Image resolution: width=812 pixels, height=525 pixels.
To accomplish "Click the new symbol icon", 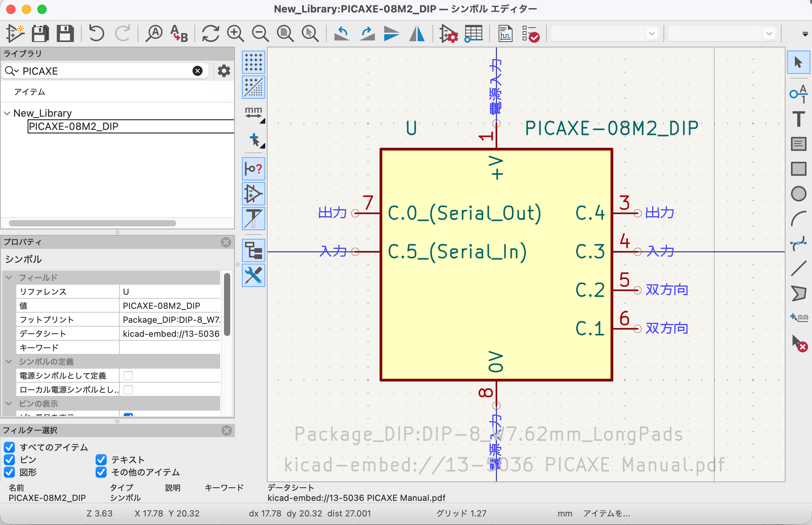I will (16, 33).
